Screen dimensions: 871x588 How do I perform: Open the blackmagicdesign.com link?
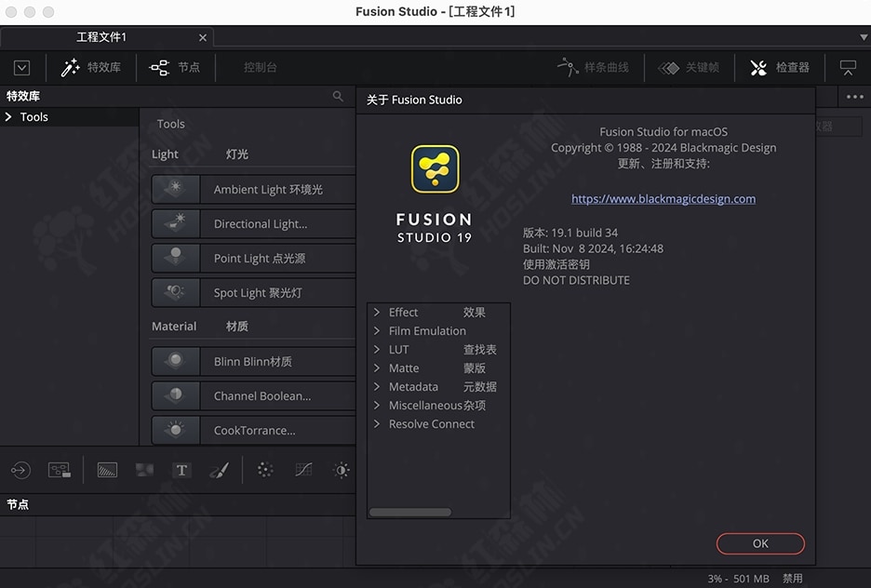point(663,199)
